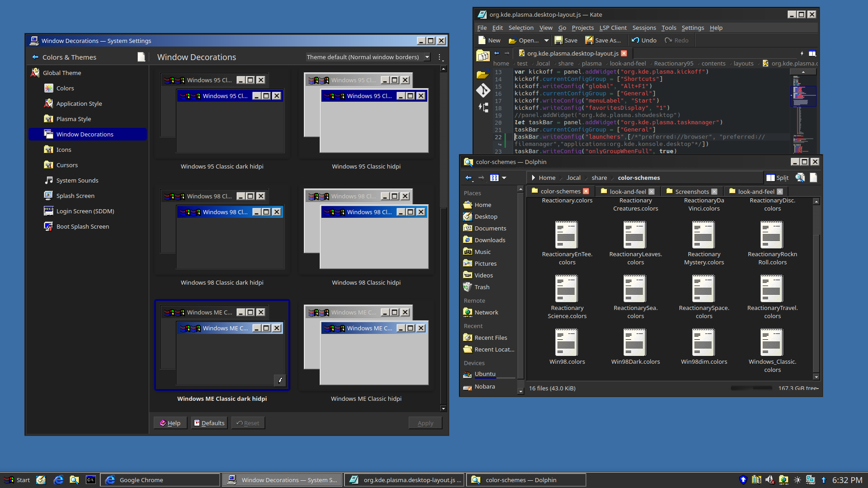Select Downloads in Dolphin Places

tap(490, 240)
